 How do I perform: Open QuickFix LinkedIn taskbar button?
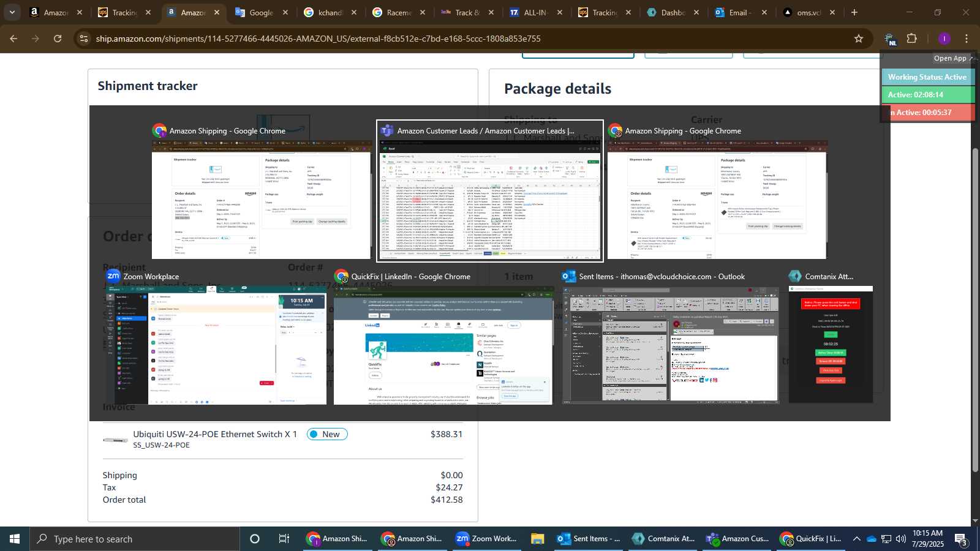tap(812, 539)
